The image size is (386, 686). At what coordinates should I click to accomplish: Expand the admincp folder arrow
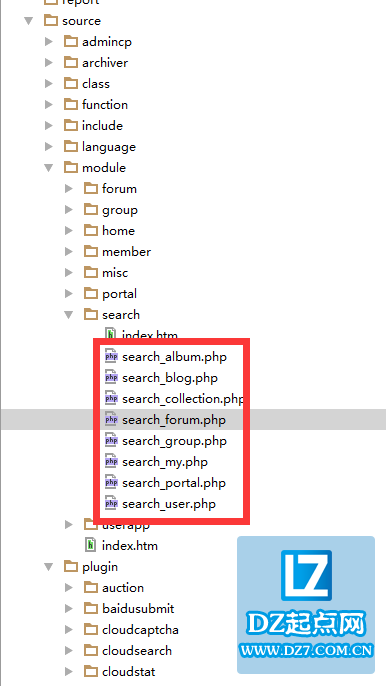pyautogui.click(x=49, y=42)
